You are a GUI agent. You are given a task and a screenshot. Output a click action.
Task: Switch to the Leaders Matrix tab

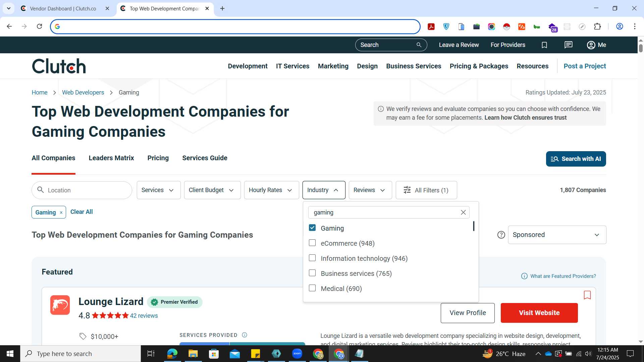click(111, 158)
